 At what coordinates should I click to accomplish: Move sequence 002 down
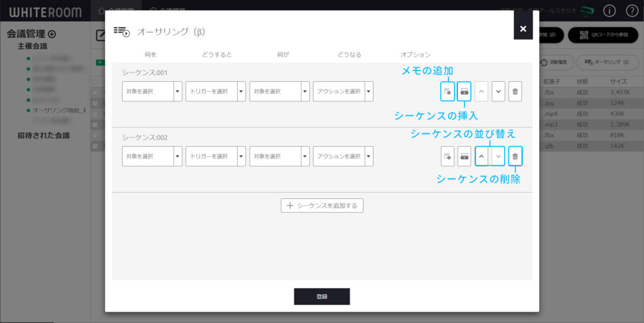pos(498,156)
